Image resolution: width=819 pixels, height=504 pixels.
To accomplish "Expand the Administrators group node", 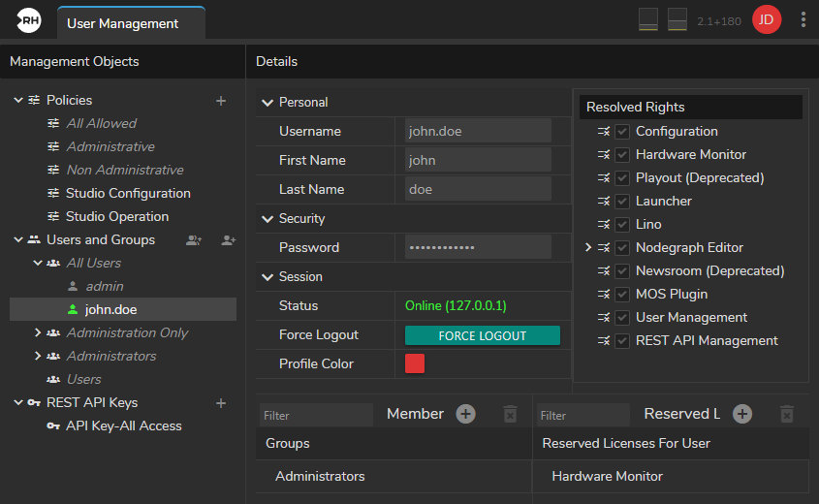I will click(38, 357).
